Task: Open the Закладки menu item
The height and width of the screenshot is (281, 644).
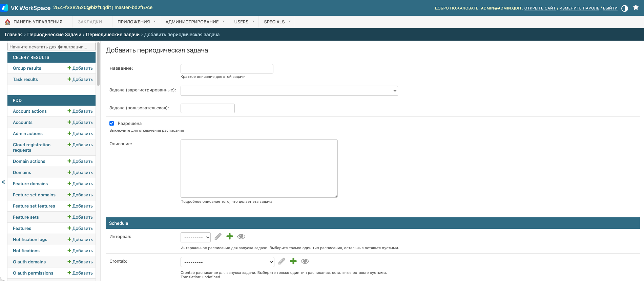Action: pos(90,22)
